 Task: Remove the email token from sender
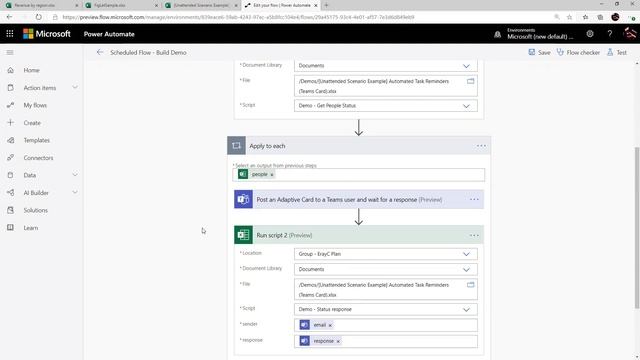[330, 325]
